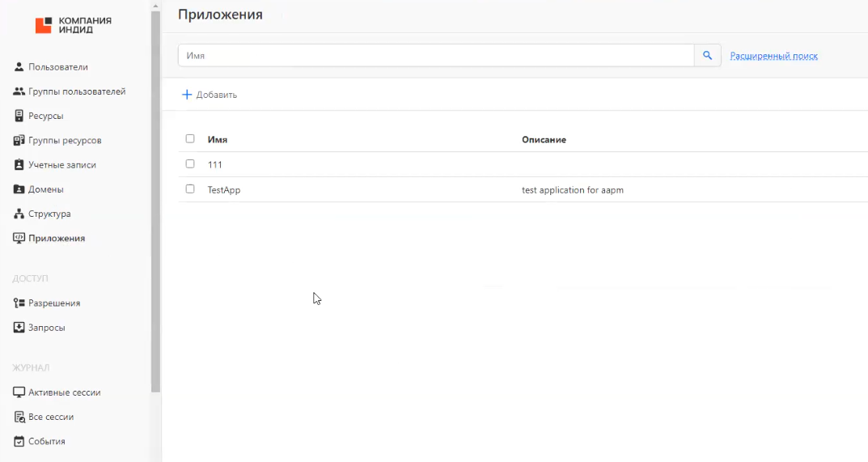The height and width of the screenshot is (462, 868).
Task: Click the Домены folder icon
Action: tap(19, 189)
